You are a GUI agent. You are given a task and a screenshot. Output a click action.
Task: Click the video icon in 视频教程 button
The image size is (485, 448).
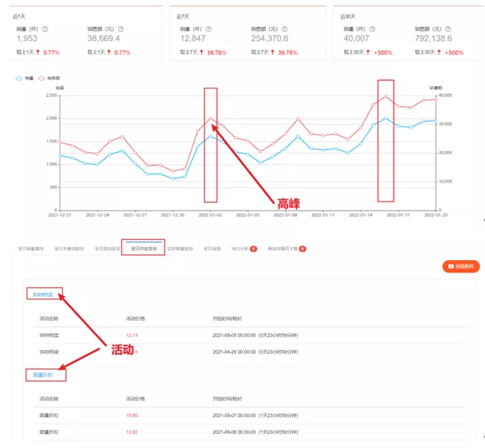(x=451, y=266)
